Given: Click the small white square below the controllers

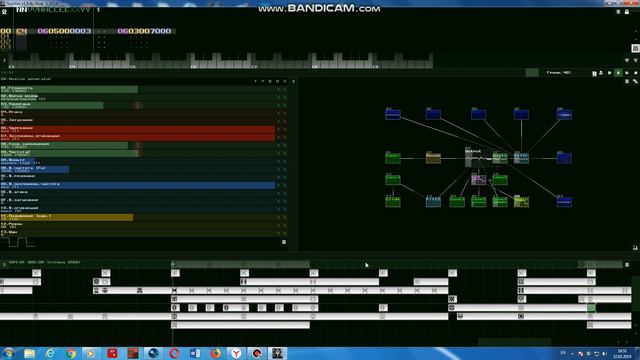Looking at the screenshot, I should (x=284, y=242).
